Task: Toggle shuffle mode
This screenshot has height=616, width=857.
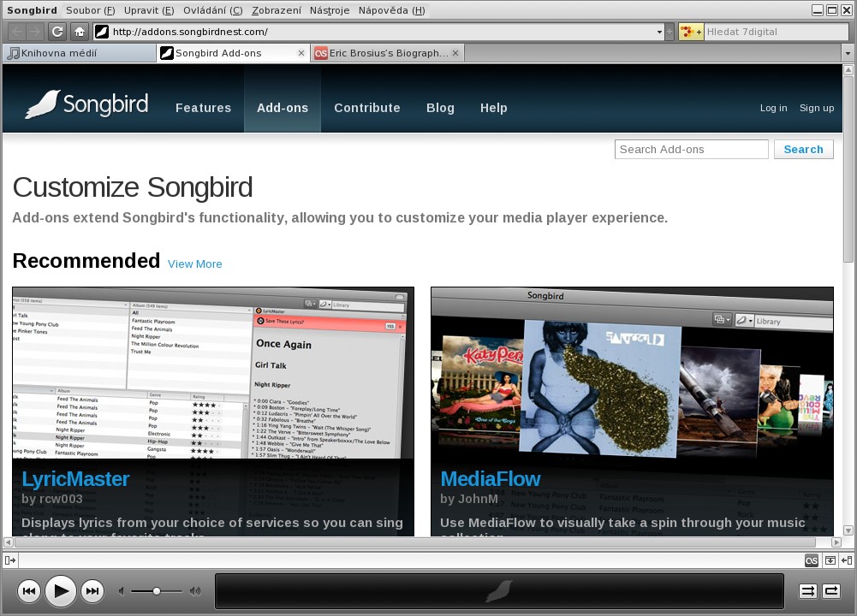Action: (807, 591)
